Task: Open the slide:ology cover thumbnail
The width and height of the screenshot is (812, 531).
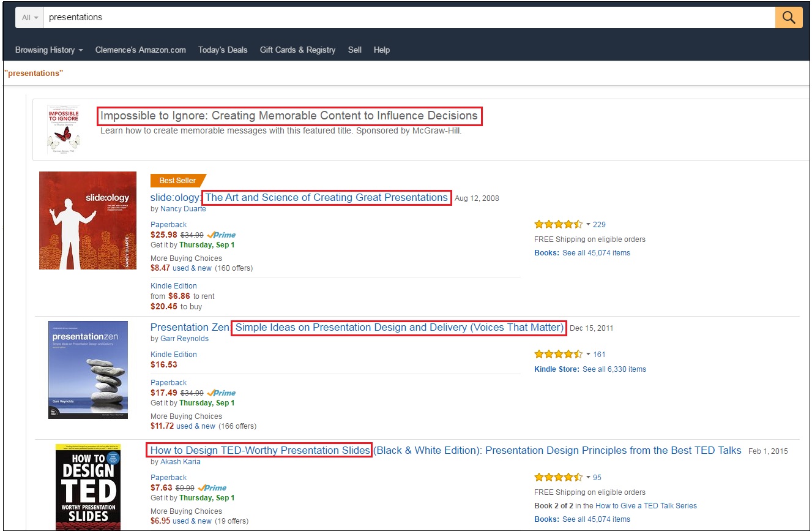Action: [88, 220]
